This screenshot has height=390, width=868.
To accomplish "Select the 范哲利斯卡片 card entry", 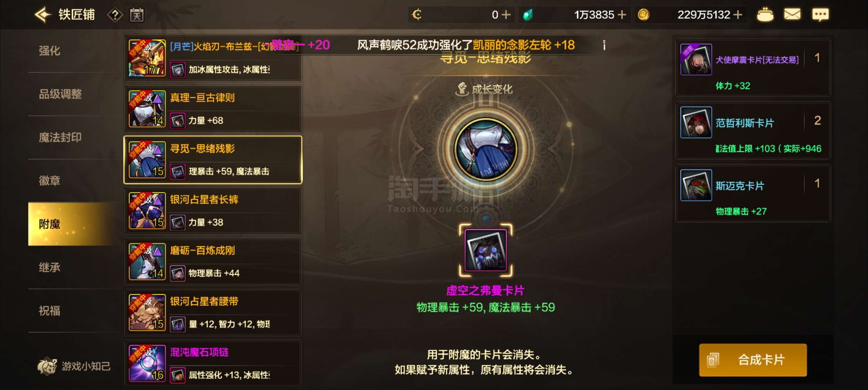I will coord(753,131).
